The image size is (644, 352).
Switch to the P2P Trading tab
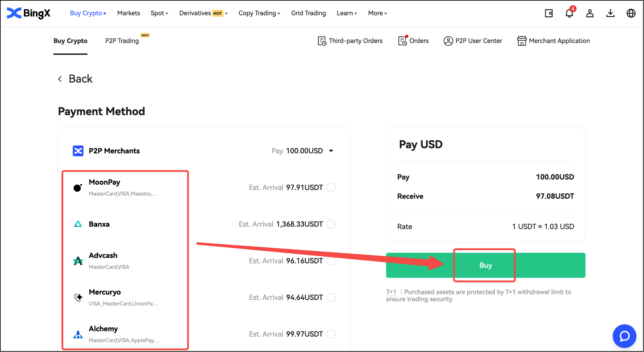(x=122, y=41)
